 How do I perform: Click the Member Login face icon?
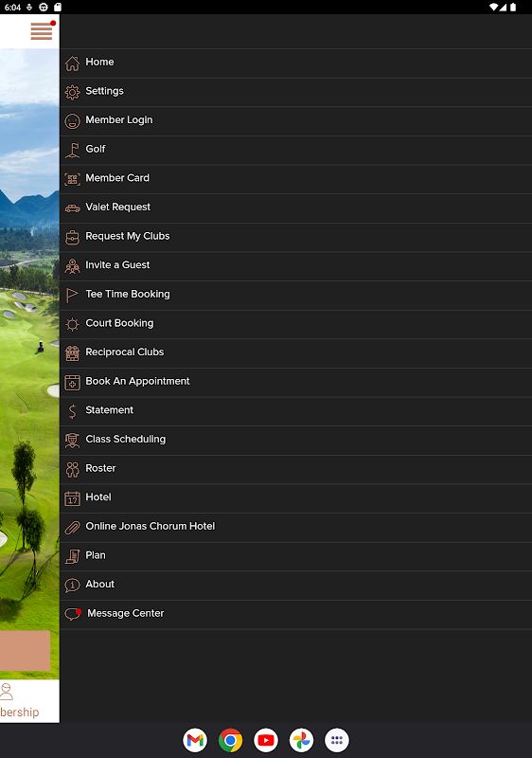click(x=72, y=121)
